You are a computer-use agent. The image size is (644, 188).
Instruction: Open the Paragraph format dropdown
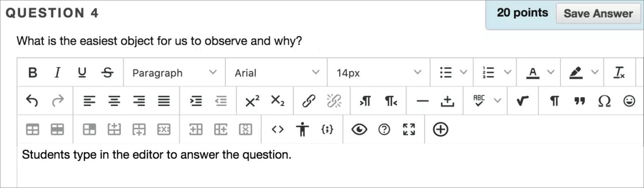[x=174, y=73]
